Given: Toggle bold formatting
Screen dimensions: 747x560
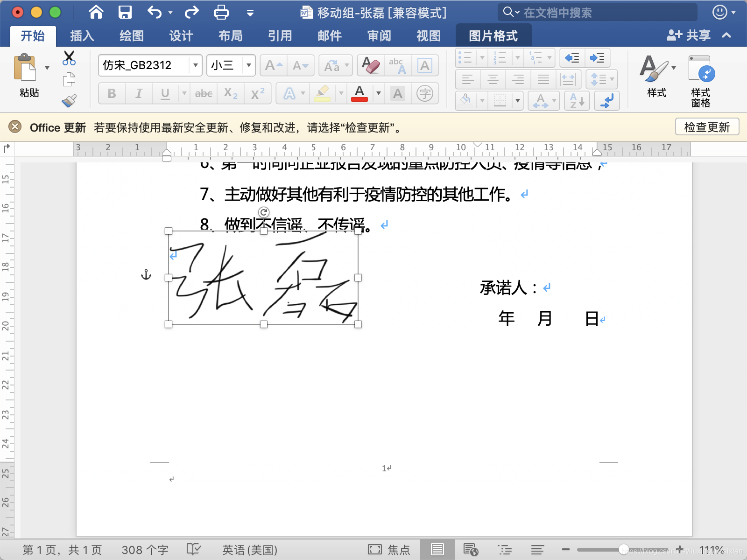Looking at the screenshot, I should click(112, 93).
